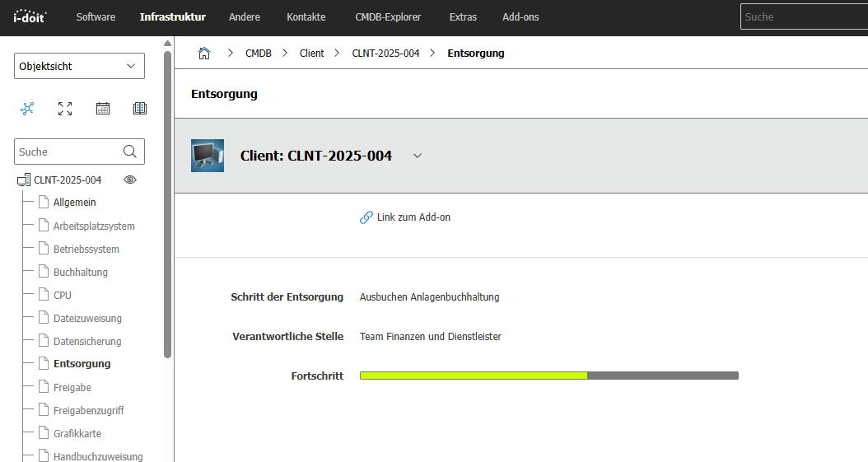Screen dimensions: 868x462
Task: Click the Entsorgung page heading
Action: 224,94
